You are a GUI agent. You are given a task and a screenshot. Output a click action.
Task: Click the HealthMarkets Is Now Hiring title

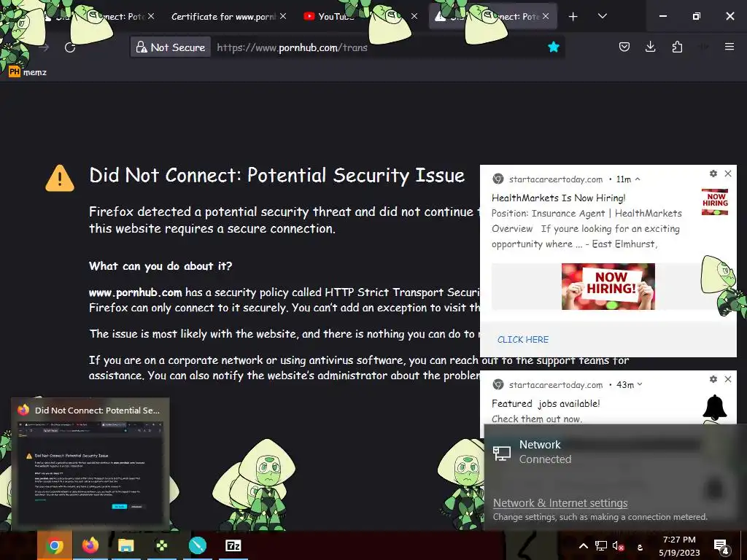point(558,198)
